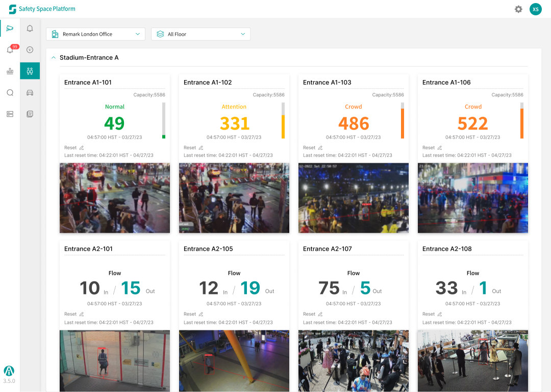Open the XS user avatar menu

[535, 9]
